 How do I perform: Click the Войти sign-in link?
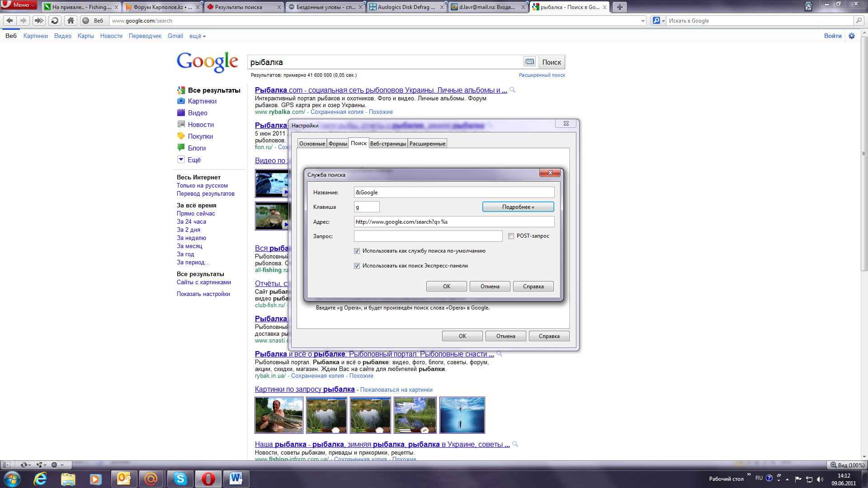[833, 36]
